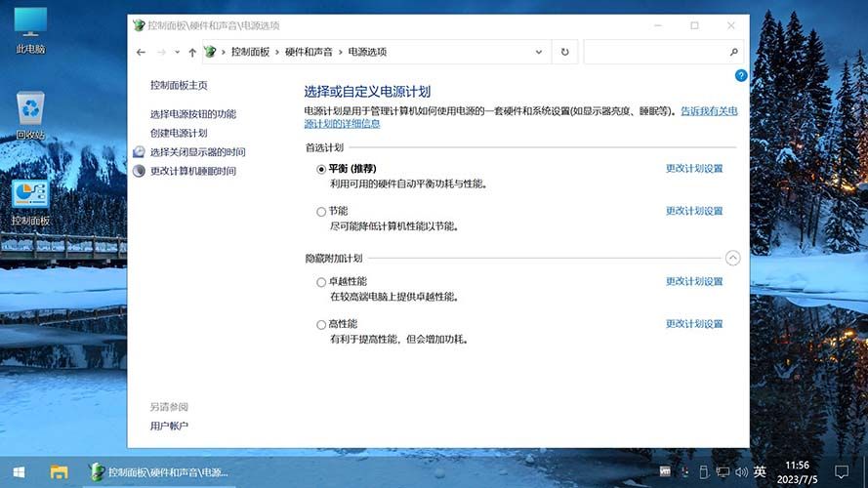The image size is (868, 488).
Task: Expand the address bar history dropdown
Action: pyautogui.click(x=540, y=52)
